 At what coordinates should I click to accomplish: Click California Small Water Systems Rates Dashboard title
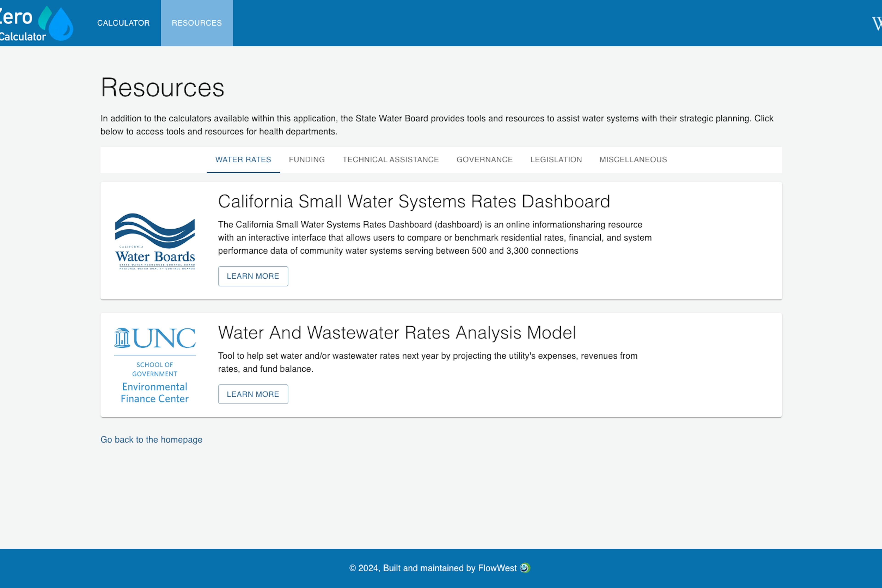pyautogui.click(x=414, y=202)
